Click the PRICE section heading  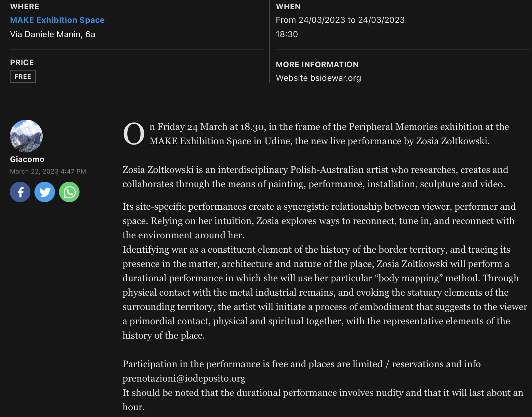click(22, 62)
